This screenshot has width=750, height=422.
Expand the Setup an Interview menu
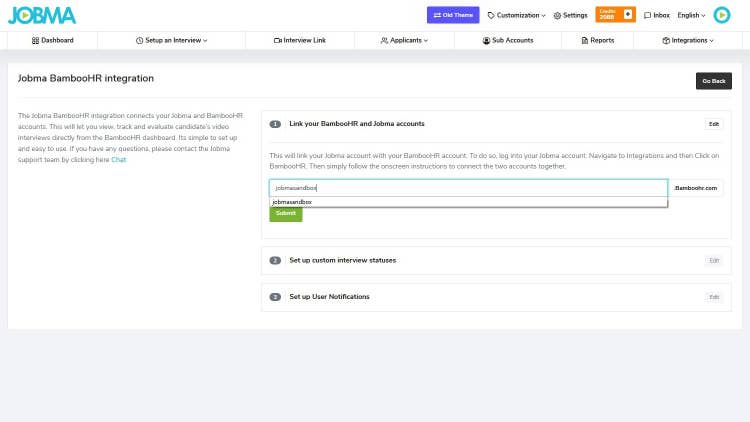pyautogui.click(x=172, y=40)
